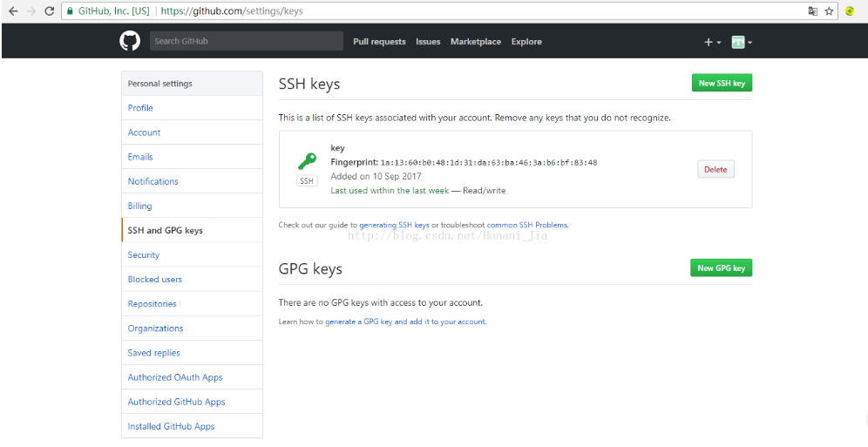868x447 pixels.
Task: Click the 'GPG keys' heading
Action: point(310,269)
